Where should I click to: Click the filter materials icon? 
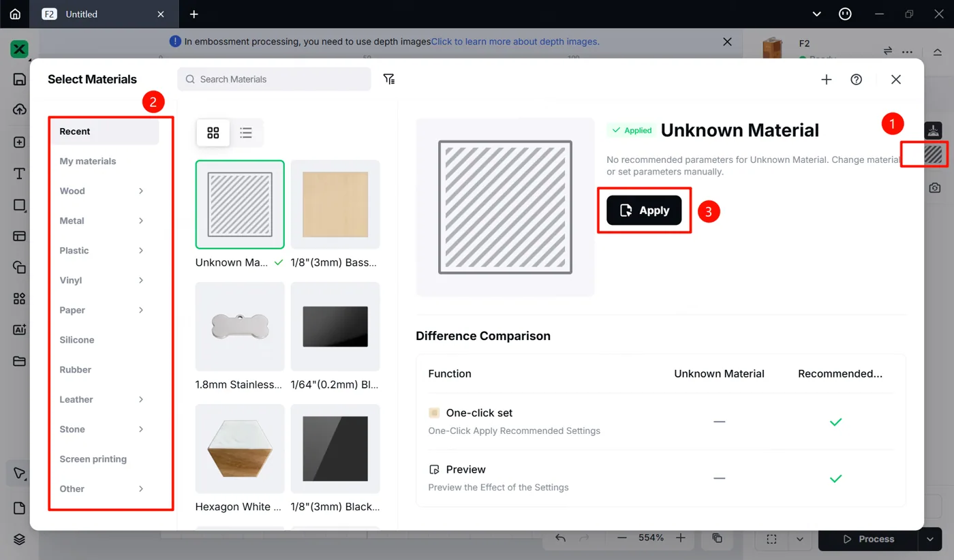[389, 79]
